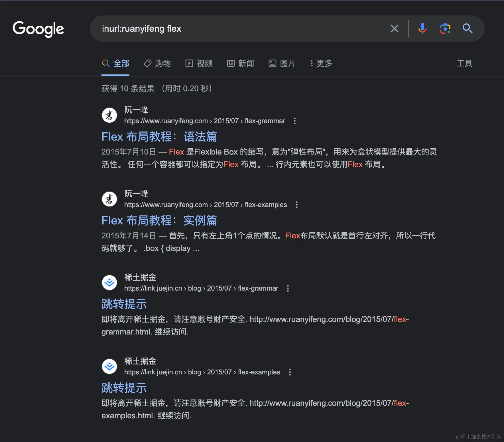Open link Flex 布局教程：实例篇
This screenshot has height=442, width=504.
(159, 220)
